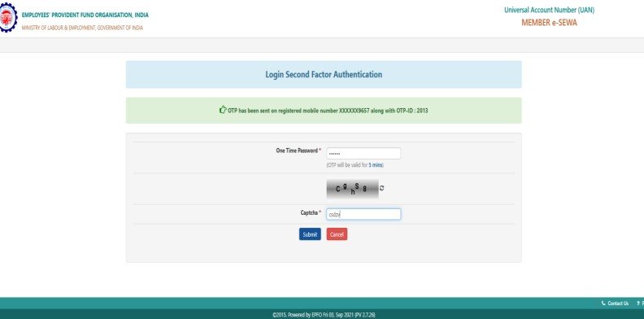Click Ministry of Labour & Employment text

[x=82, y=28]
